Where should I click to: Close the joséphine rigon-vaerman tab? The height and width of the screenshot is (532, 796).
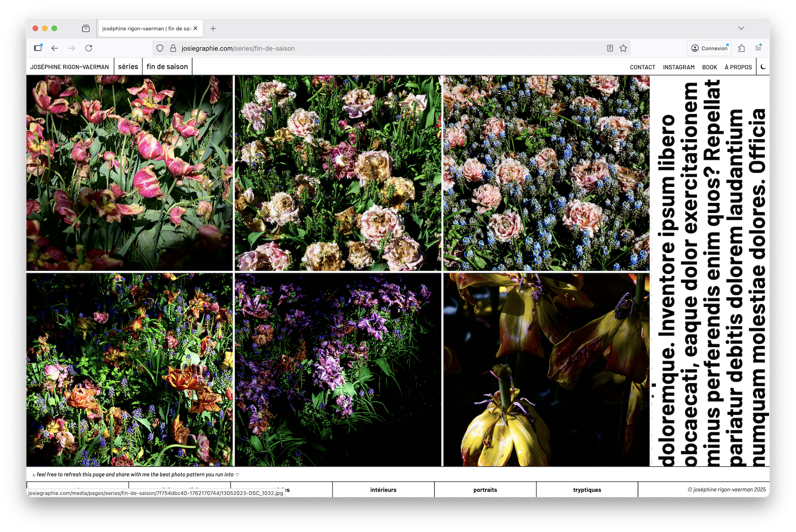(x=195, y=28)
